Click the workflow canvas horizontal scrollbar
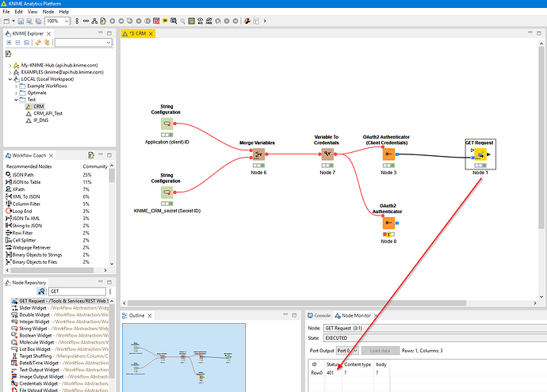Image resolution: width=547 pixels, height=392 pixels. (296, 303)
